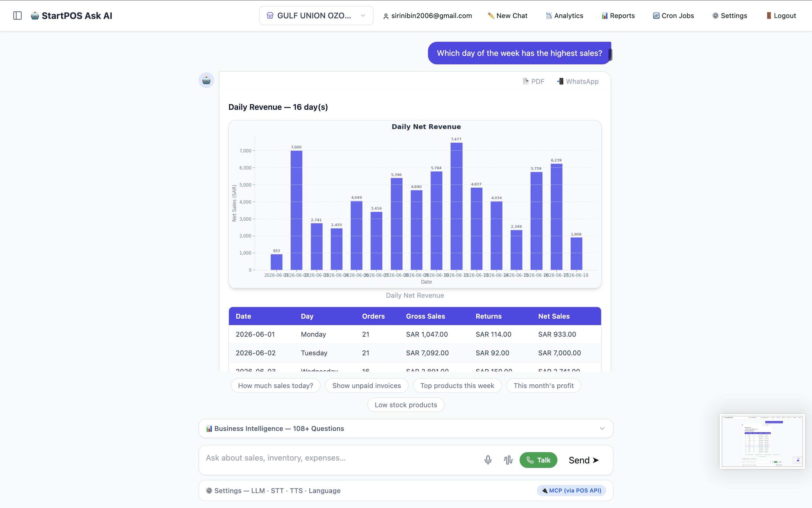Click the store icon in the selector
This screenshot has width=812, height=508.
tap(270, 16)
